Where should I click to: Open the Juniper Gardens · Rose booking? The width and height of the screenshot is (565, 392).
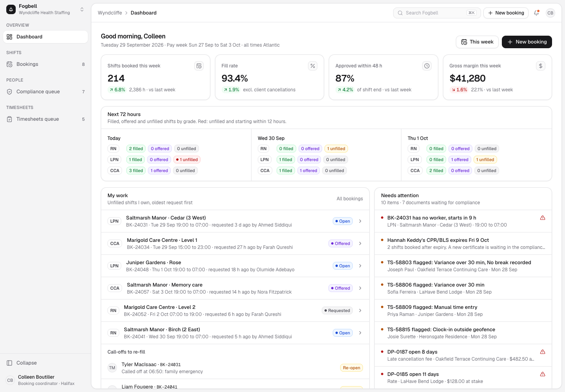point(235,266)
